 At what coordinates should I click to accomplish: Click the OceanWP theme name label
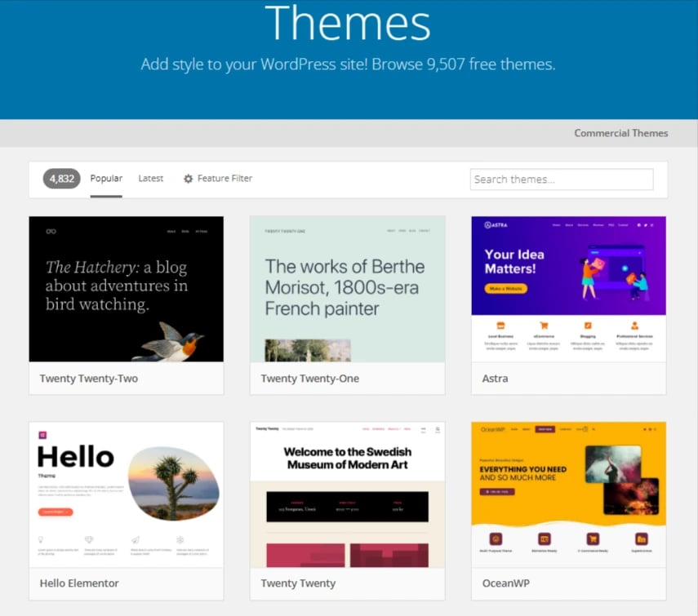(505, 583)
